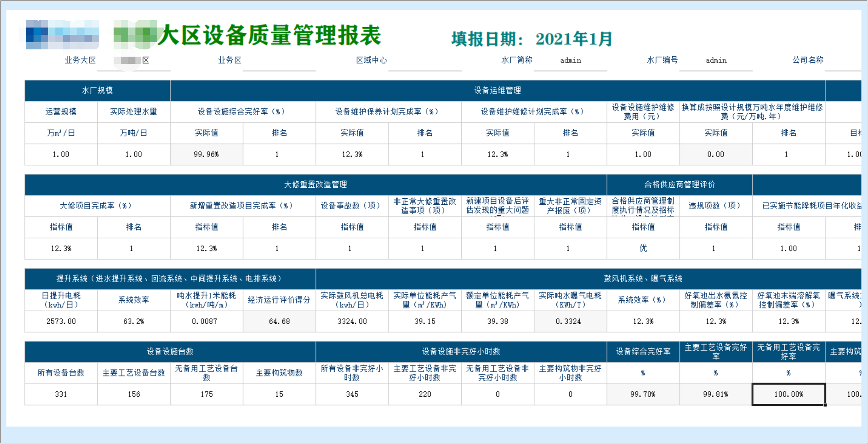Select the 220 value cell
868x444 pixels.
pos(425,394)
